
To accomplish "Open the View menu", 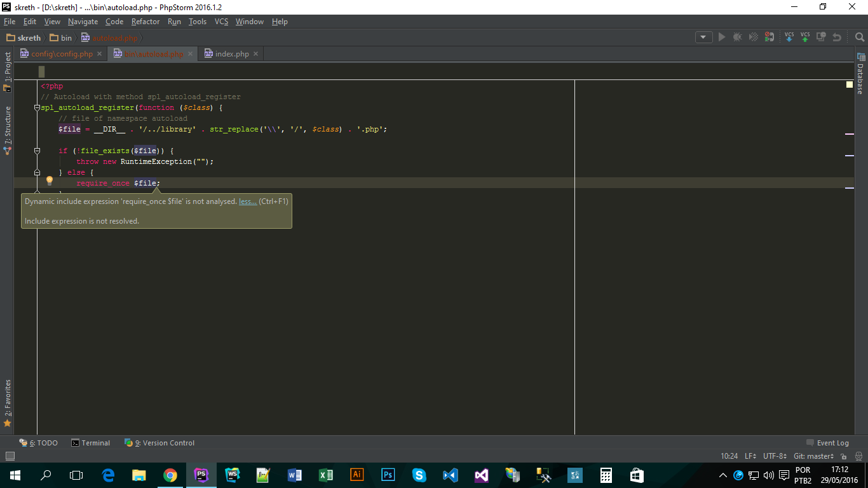I will coord(52,22).
